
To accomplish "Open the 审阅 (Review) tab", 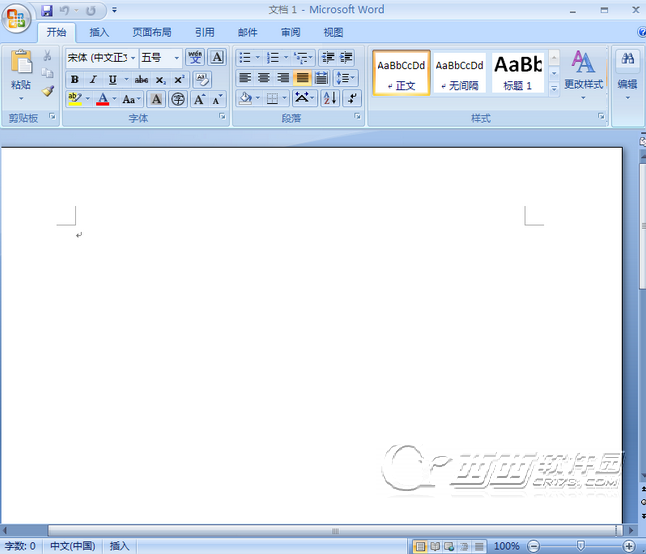I will [x=290, y=33].
